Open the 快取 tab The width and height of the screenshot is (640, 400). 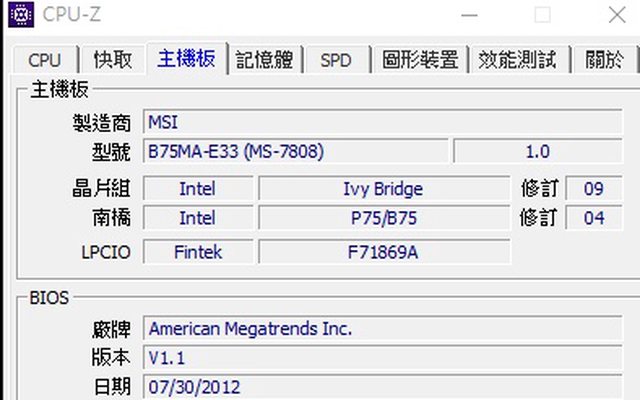(113, 60)
